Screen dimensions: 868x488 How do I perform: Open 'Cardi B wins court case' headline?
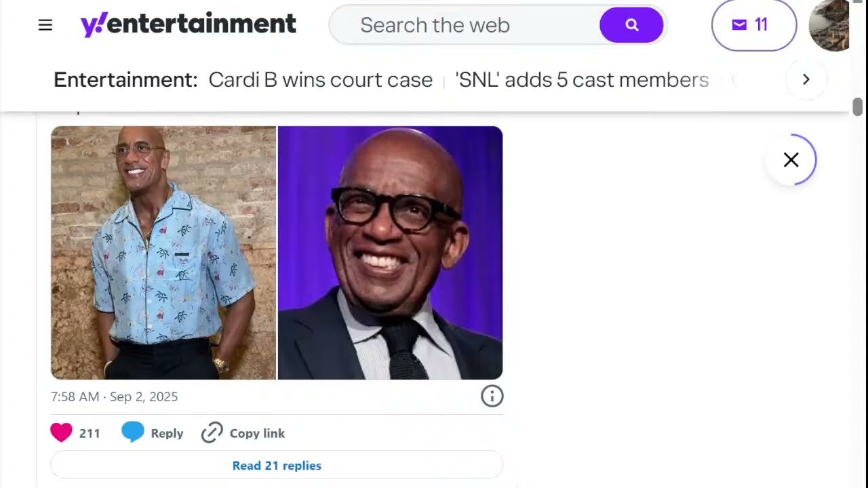pyautogui.click(x=320, y=80)
